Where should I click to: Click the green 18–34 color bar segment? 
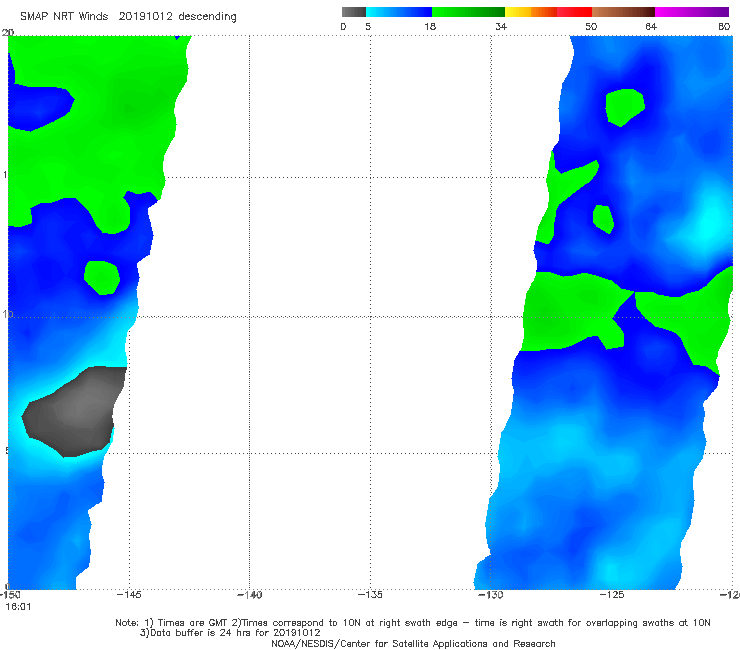click(x=468, y=12)
